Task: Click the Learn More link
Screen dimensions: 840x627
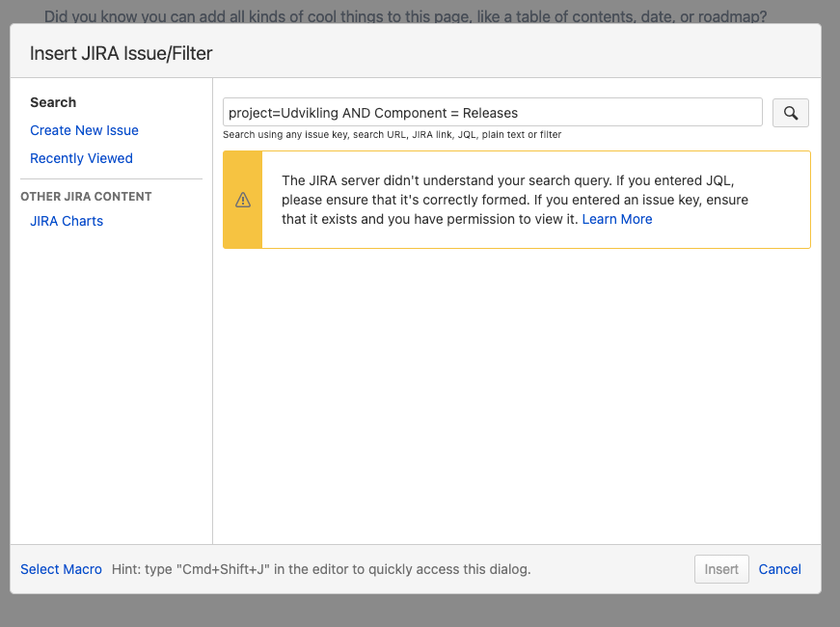Action: click(x=617, y=219)
